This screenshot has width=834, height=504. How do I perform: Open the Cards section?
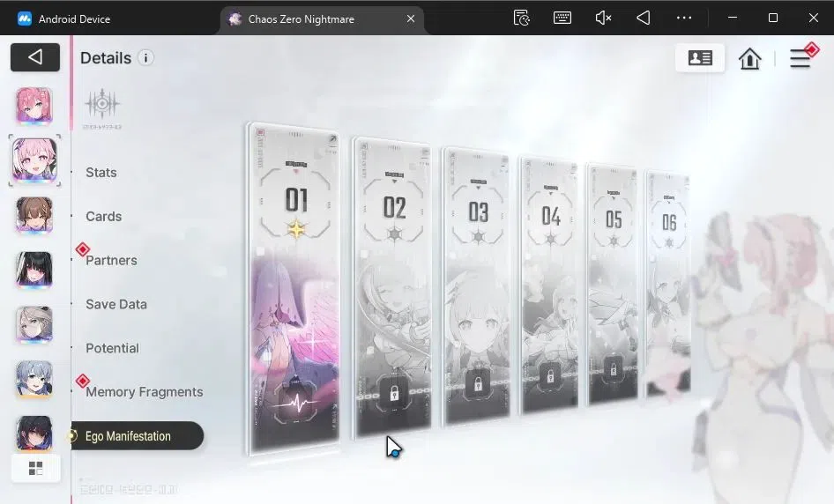tap(104, 217)
